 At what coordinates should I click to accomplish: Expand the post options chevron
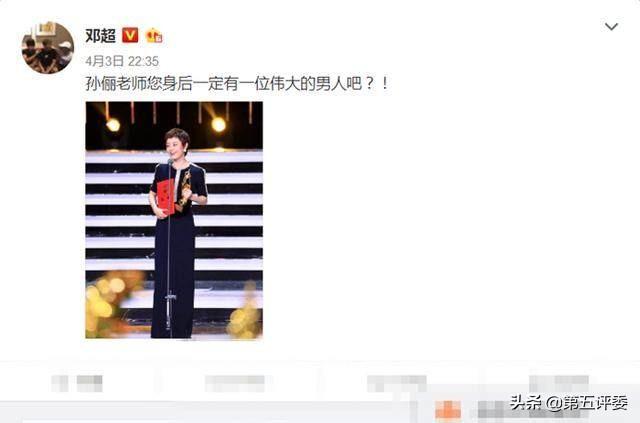[611, 27]
